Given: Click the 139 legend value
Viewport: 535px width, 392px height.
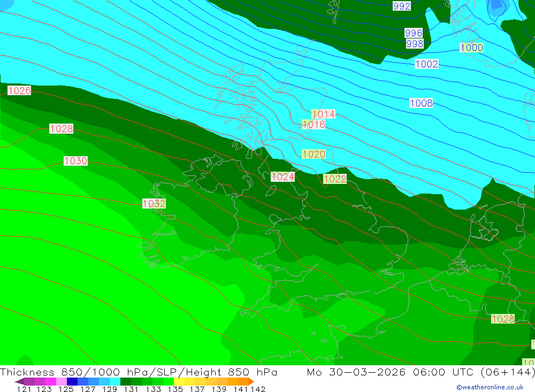Looking at the screenshot, I should 219,389.
